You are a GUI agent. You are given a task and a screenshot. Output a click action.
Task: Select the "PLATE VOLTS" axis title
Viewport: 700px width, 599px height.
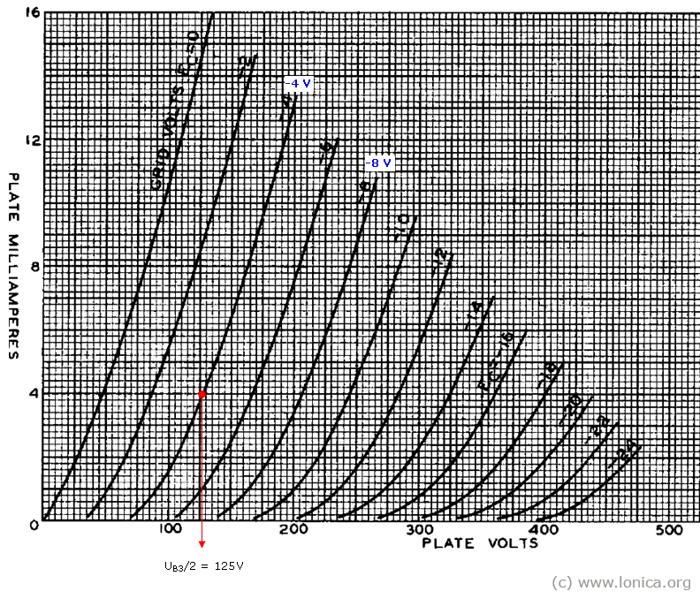[480, 543]
